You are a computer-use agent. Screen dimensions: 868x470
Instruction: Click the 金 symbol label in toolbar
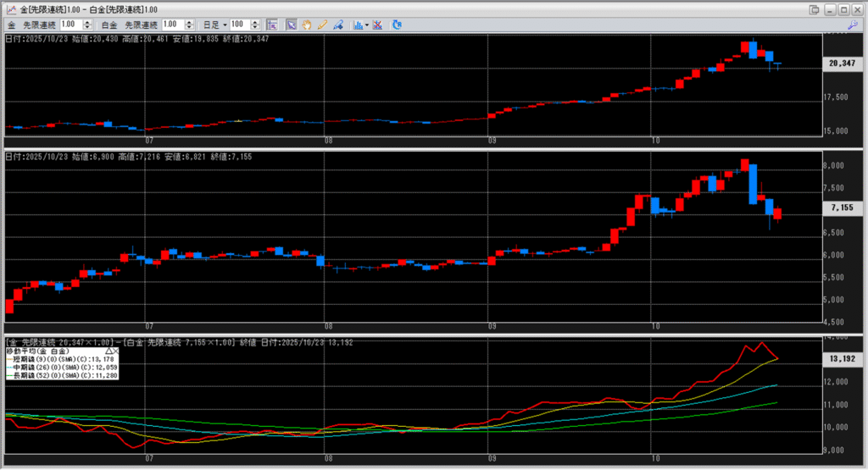[11, 25]
